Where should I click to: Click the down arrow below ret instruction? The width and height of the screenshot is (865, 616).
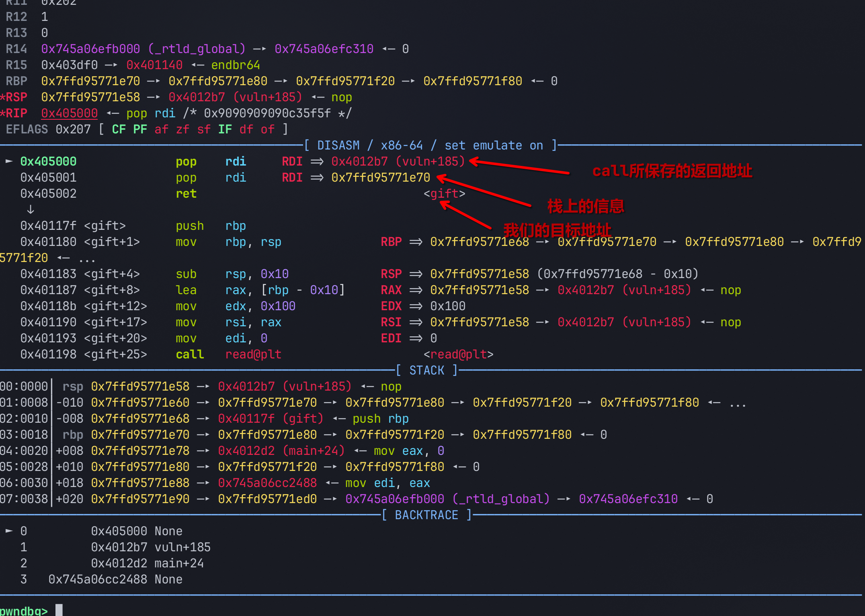tap(31, 209)
